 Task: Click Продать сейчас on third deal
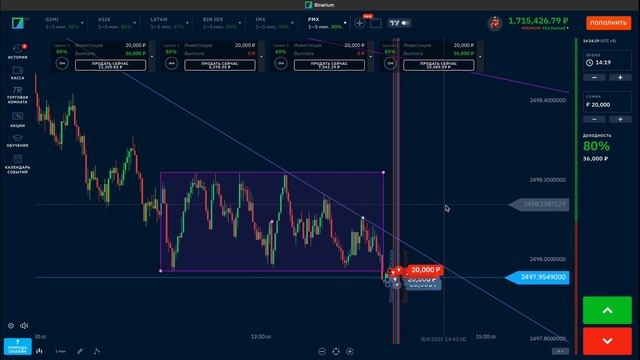(x=329, y=65)
